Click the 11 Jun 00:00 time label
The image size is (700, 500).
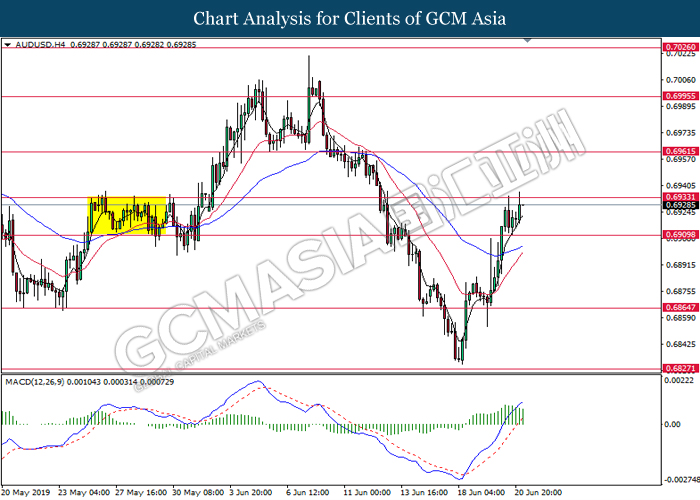(x=367, y=493)
